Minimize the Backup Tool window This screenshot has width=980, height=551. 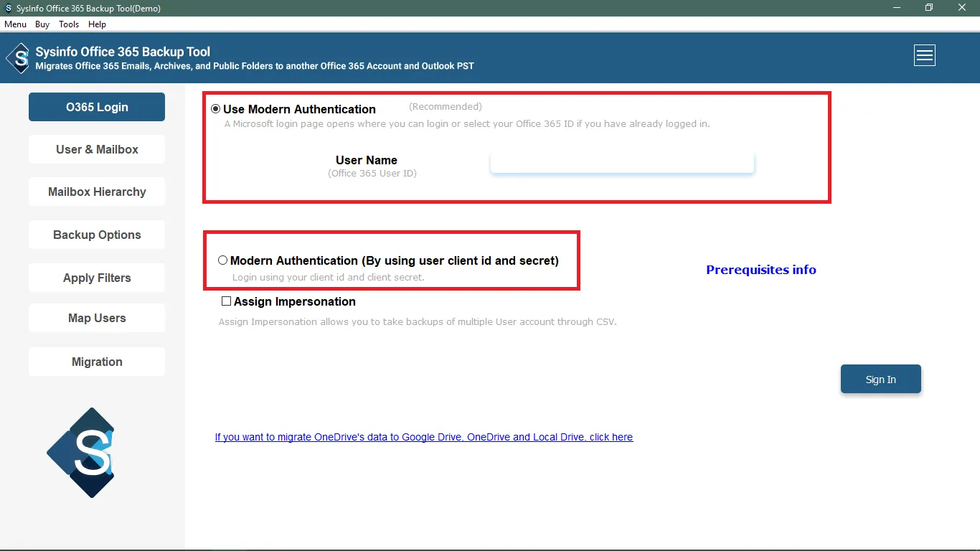896,8
